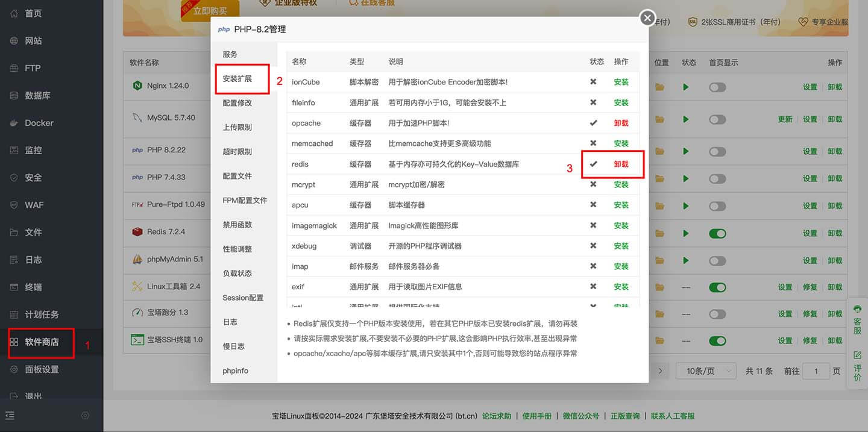Install the fileinfo extension
This screenshot has width=868, height=432.
pyautogui.click(x=621, y=102)
